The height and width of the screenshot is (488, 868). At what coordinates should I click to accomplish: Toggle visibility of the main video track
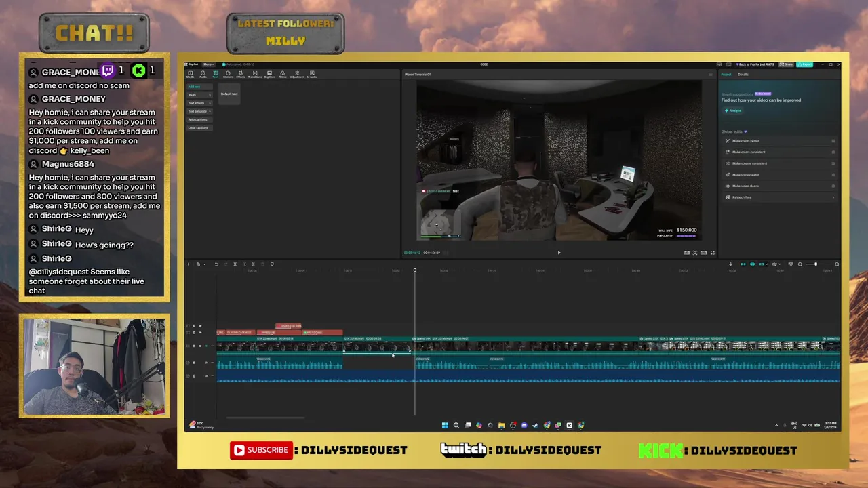pyautogui.click(x=200, y=346)
